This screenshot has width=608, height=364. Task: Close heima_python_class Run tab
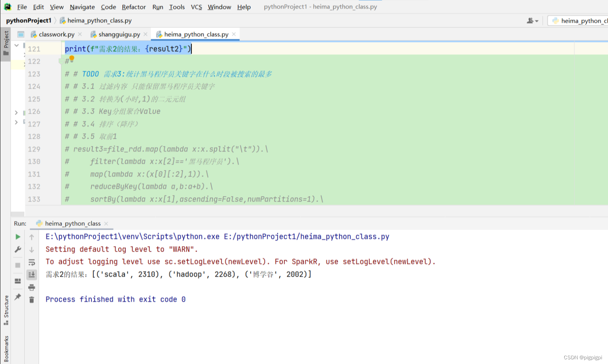tap(106, 224)
